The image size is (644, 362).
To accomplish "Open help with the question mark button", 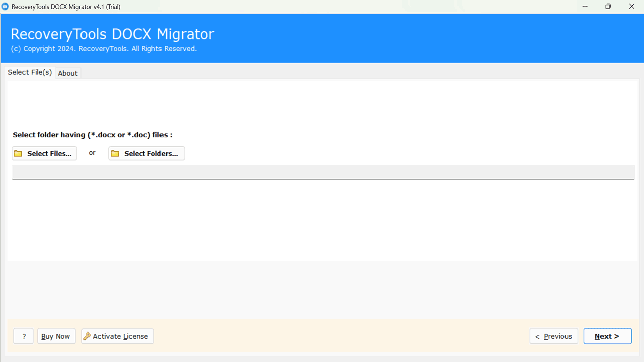I will pos(24,336).
